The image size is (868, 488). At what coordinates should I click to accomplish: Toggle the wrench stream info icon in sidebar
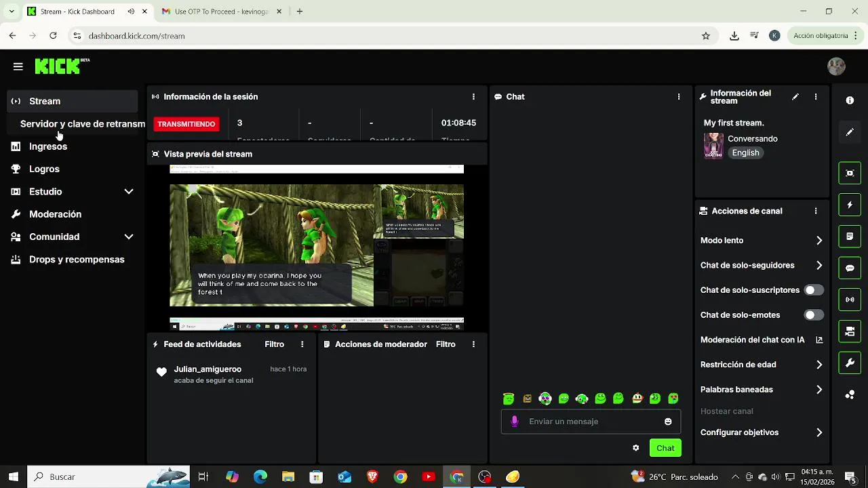pos(850,363)
